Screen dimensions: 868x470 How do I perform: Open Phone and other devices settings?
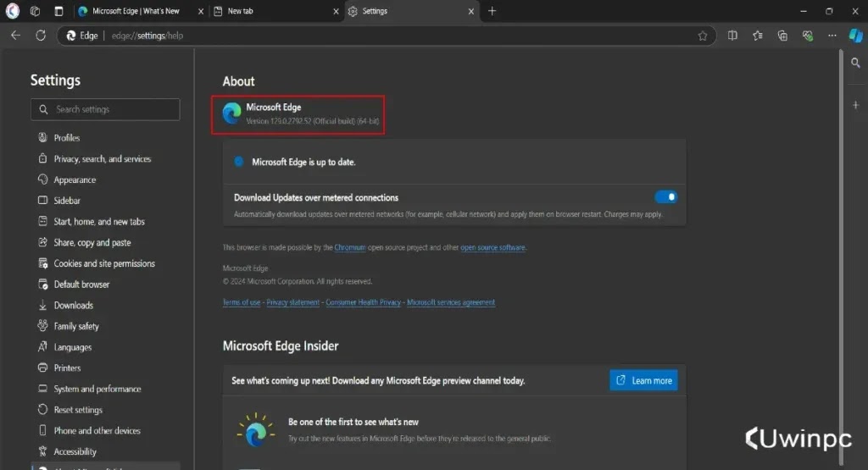click(x=97, y=431)
